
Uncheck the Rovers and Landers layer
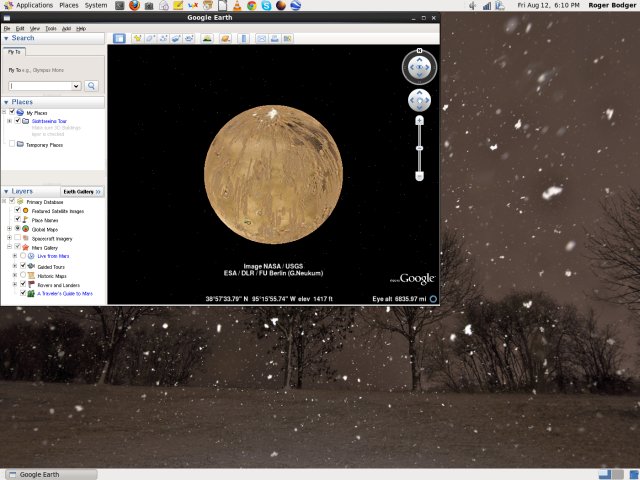(x=23, y=284)
